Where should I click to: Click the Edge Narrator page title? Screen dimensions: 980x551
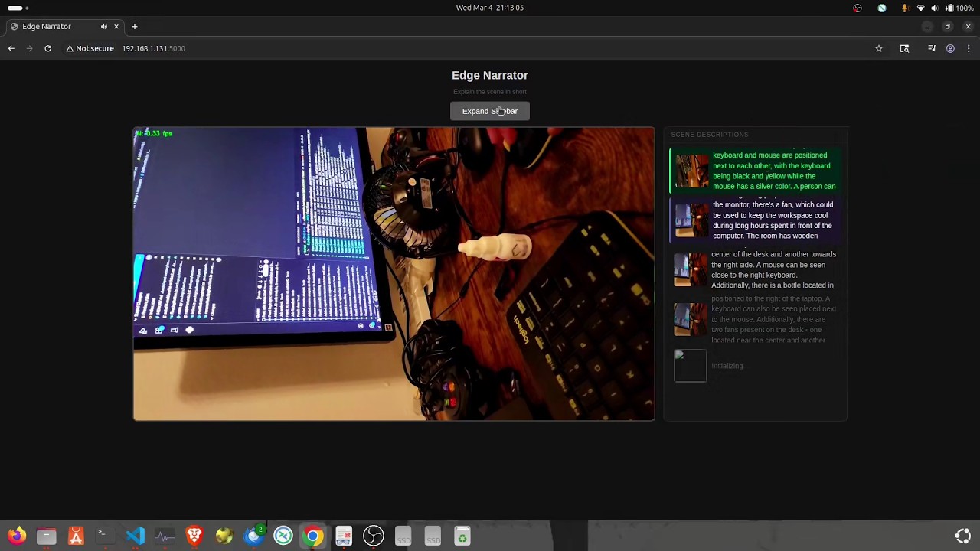click(x=490, y=75)
